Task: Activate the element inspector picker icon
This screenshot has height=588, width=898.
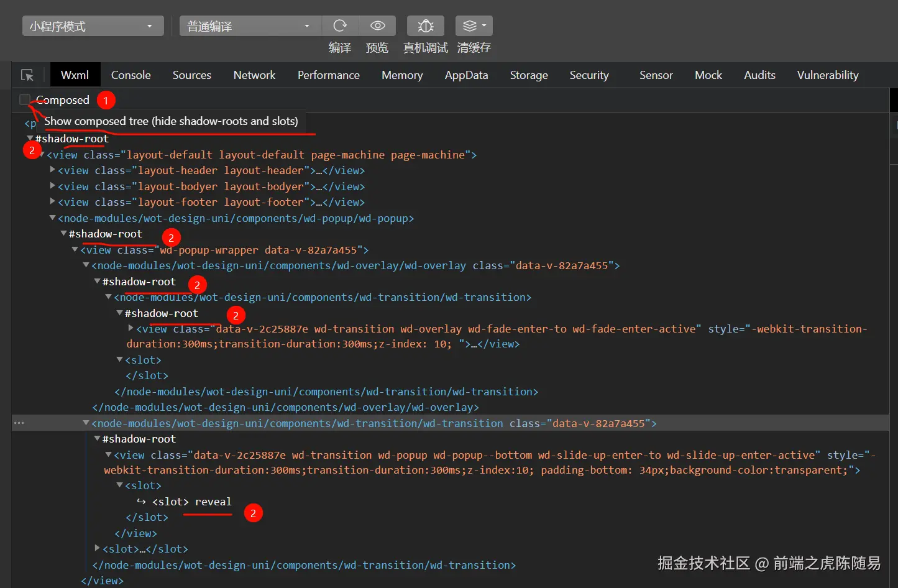Action: (x=27, y=75)
